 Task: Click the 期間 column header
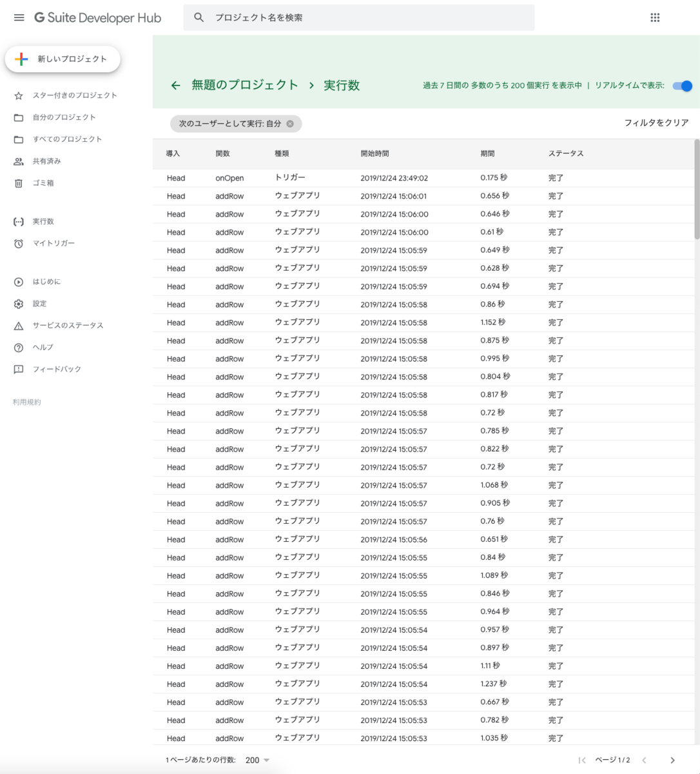click(487, 154)
